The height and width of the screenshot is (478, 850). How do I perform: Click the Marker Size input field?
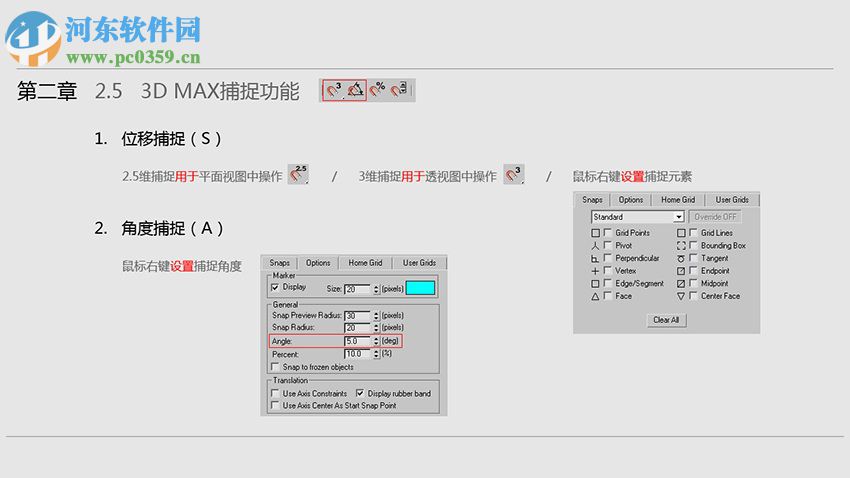[x=358, y=289]
